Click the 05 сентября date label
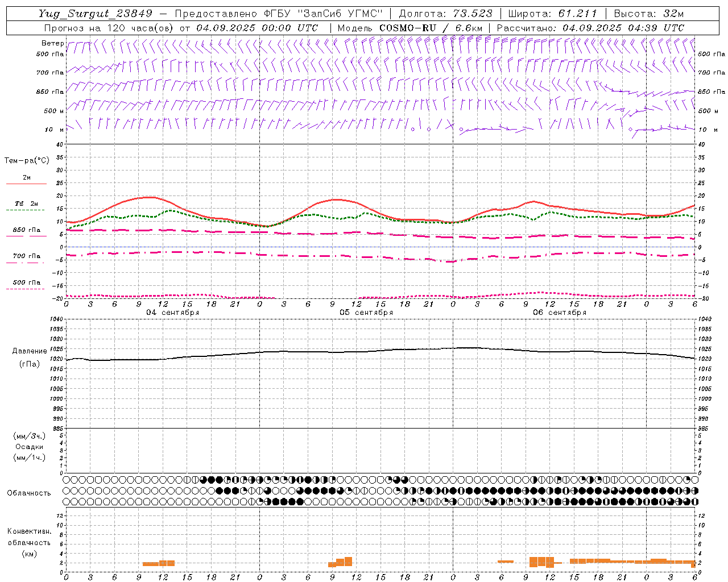 click(366, 313)
